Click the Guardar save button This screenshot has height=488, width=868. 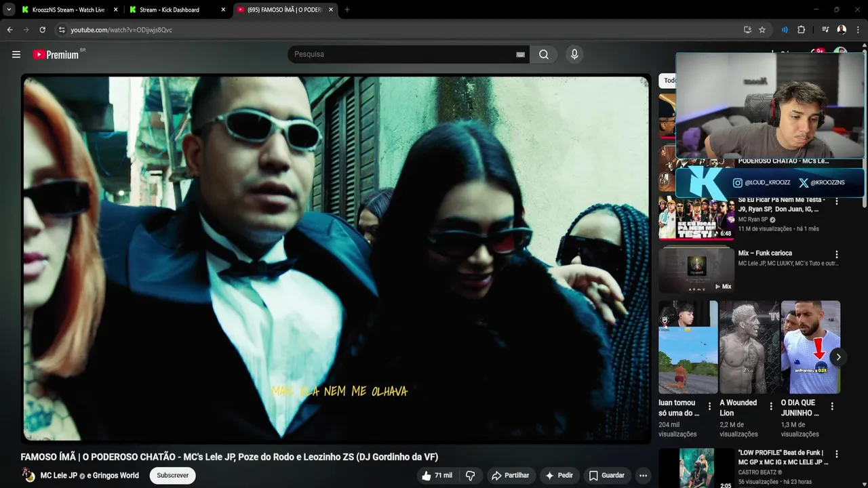click(x=606, y=476)
